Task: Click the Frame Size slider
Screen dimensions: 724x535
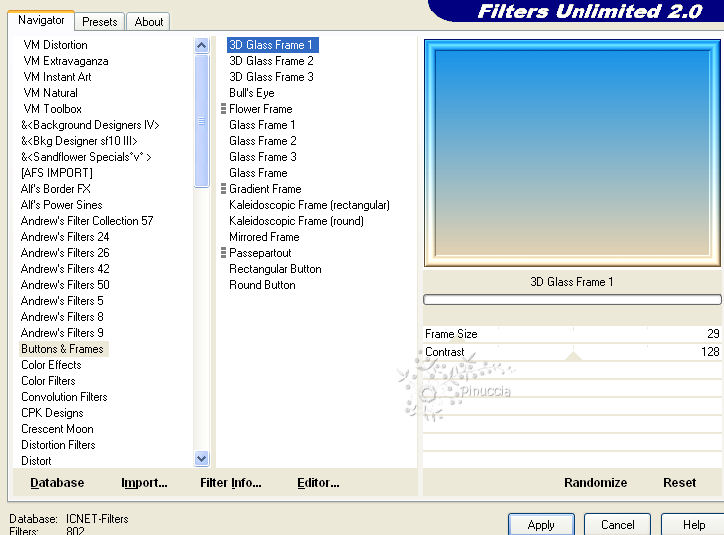Action: click(x=572, y=334)
